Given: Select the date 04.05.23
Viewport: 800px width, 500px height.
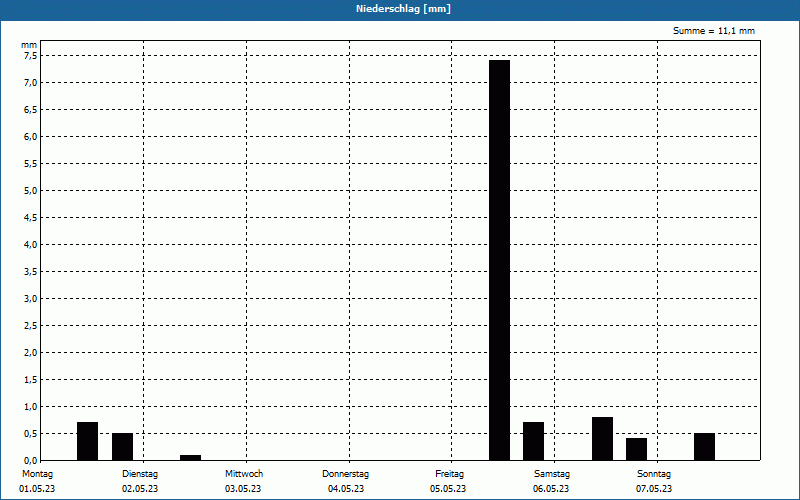Looking at the screenshot, I should [346, 489].
